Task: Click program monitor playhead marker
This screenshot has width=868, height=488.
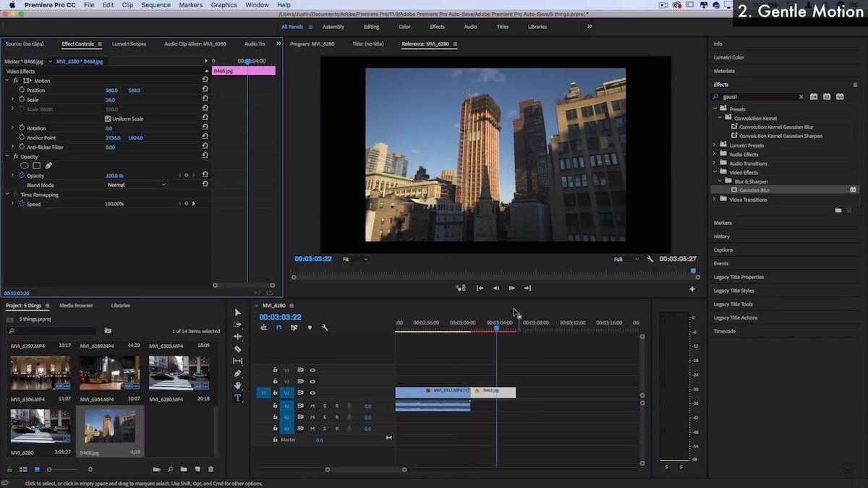Action: pyautogui.click(x=694, y=272)
